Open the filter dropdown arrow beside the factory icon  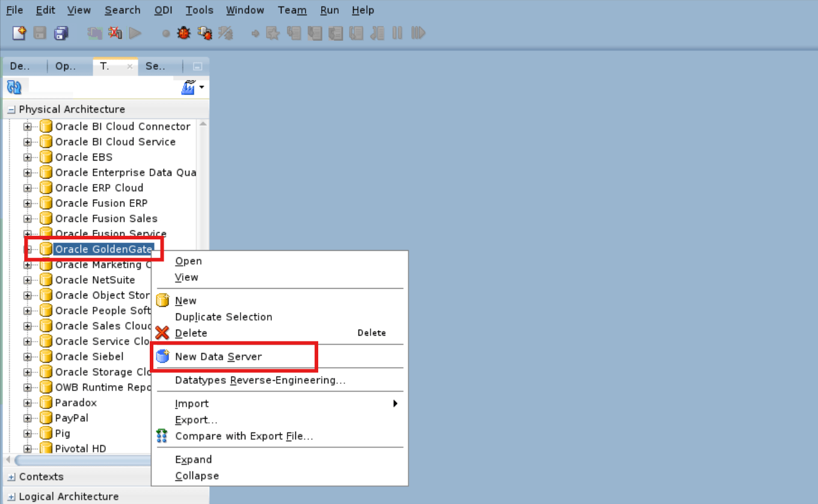203,87
